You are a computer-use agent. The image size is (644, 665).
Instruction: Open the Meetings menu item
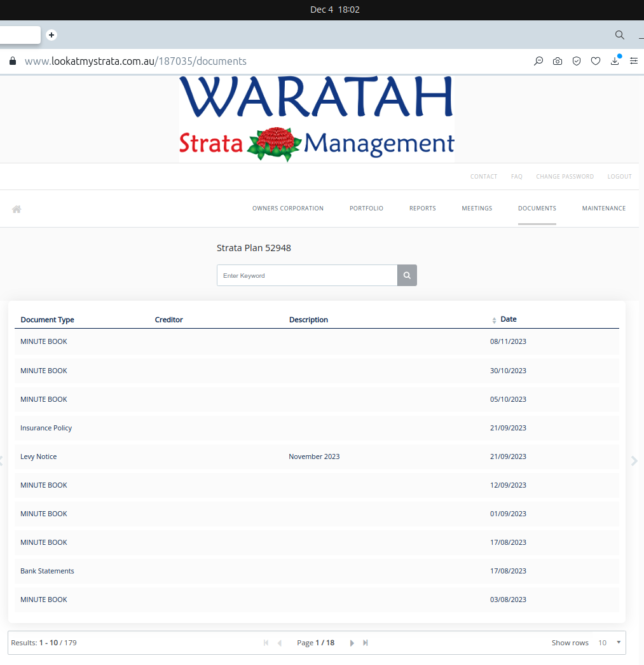477,209
